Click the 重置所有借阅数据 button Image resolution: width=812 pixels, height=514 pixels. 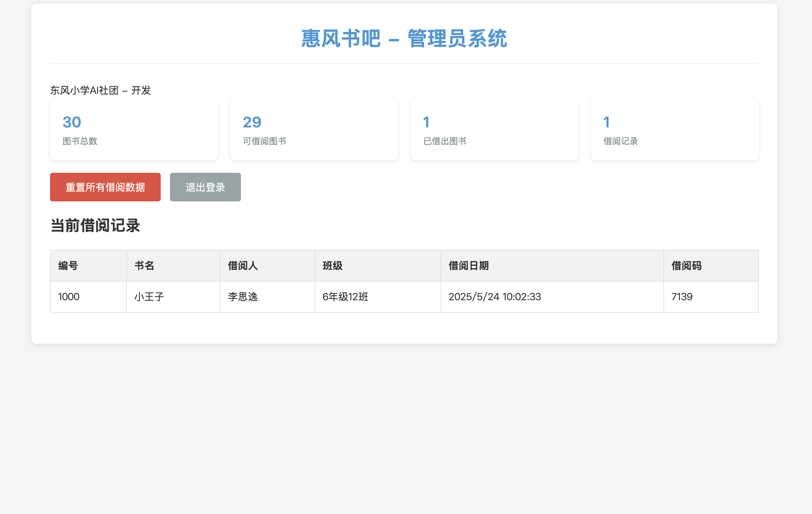105,187
